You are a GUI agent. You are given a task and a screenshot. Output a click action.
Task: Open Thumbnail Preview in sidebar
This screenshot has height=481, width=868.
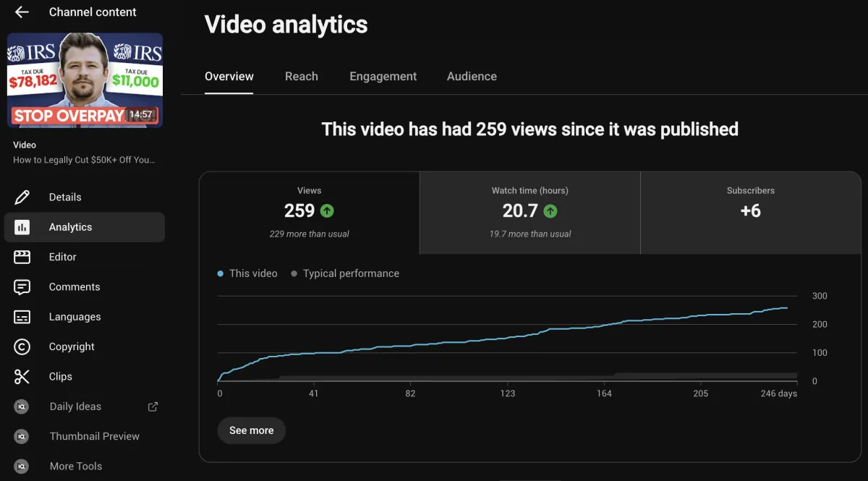(85, 436)
